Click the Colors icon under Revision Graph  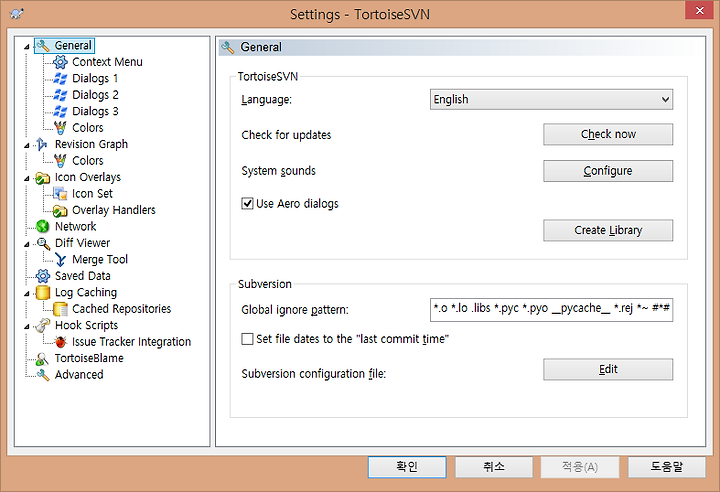click(x=60, y=161)
